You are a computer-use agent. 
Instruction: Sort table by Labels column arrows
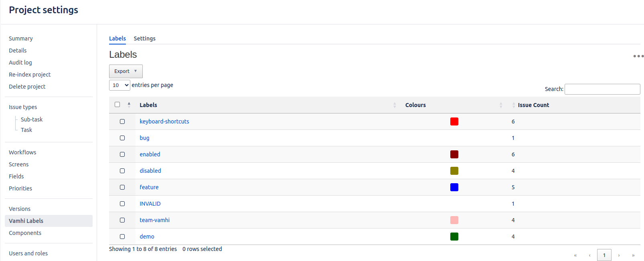395,105
